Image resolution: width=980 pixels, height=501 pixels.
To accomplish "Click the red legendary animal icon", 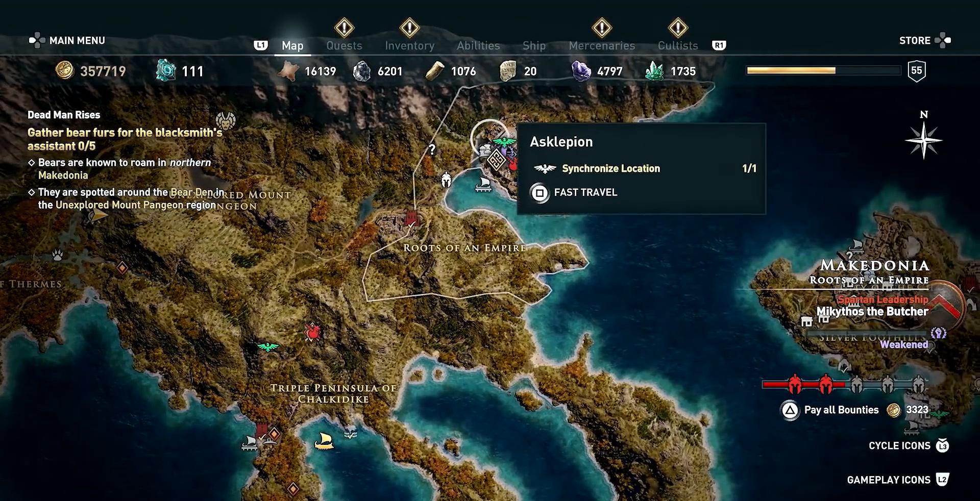I will (313, 332).
